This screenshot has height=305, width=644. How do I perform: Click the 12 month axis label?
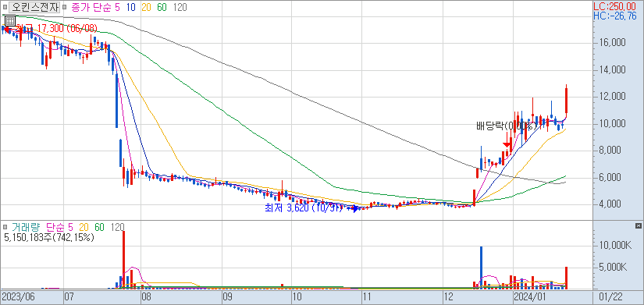pos(450,296)
